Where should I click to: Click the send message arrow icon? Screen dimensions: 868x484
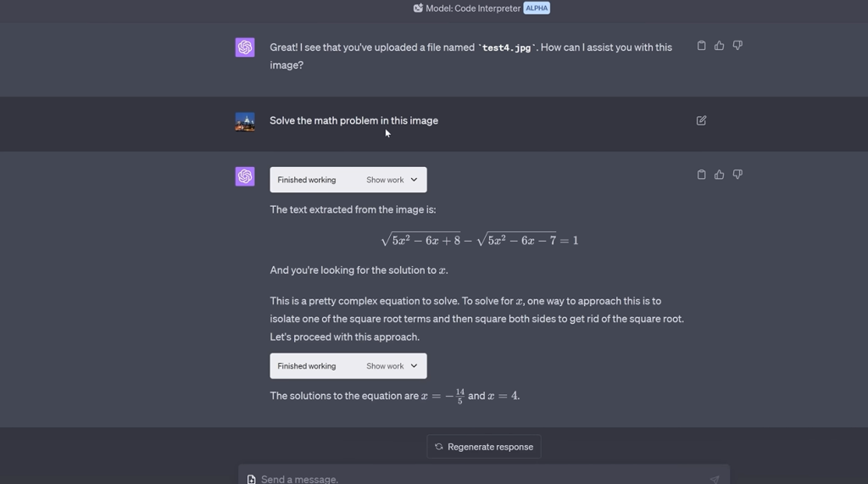(715, 479)
